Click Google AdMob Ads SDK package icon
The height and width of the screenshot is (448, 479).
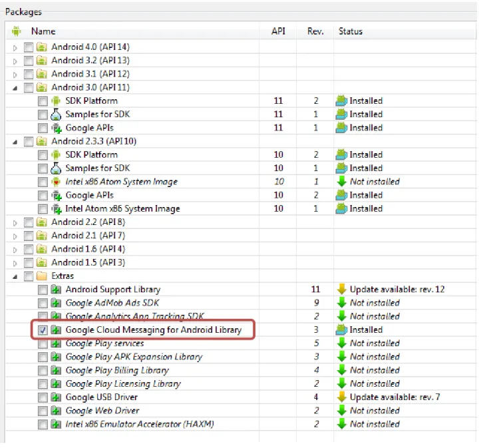pyautogui.click(x=56, y=303)
